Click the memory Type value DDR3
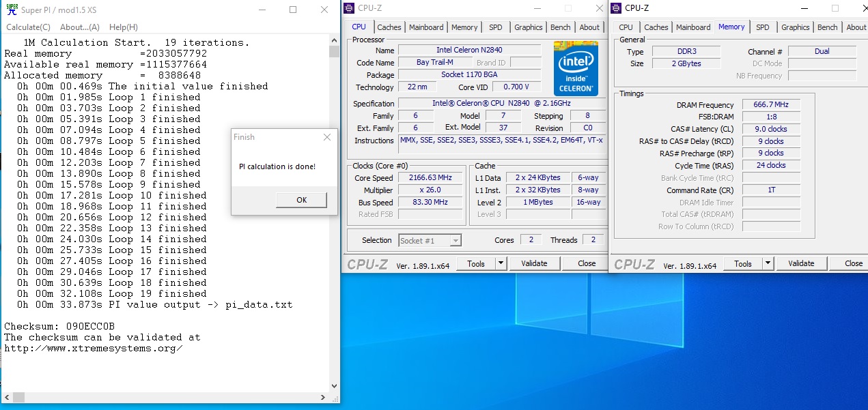 (x=685, y=51)
